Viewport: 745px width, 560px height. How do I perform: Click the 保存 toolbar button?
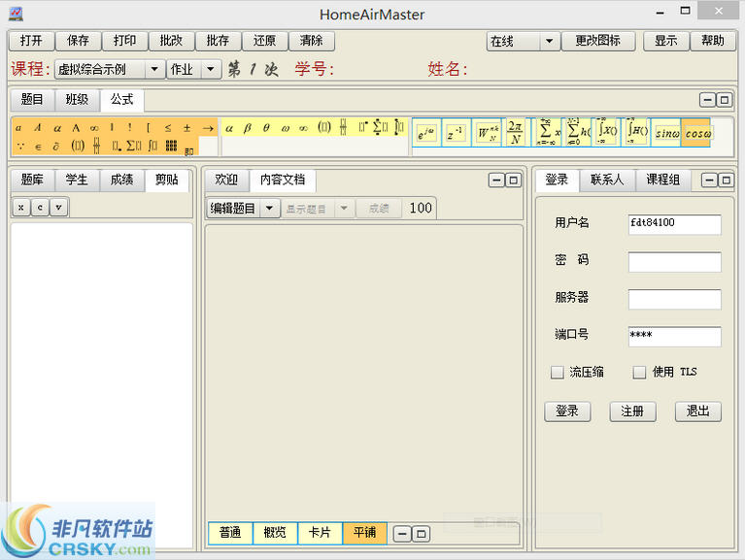click(x=78, y=41)
